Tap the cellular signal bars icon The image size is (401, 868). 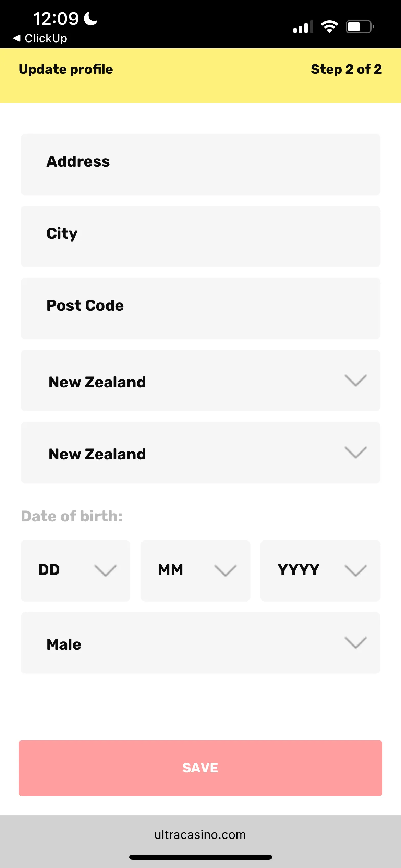point(303,27)
